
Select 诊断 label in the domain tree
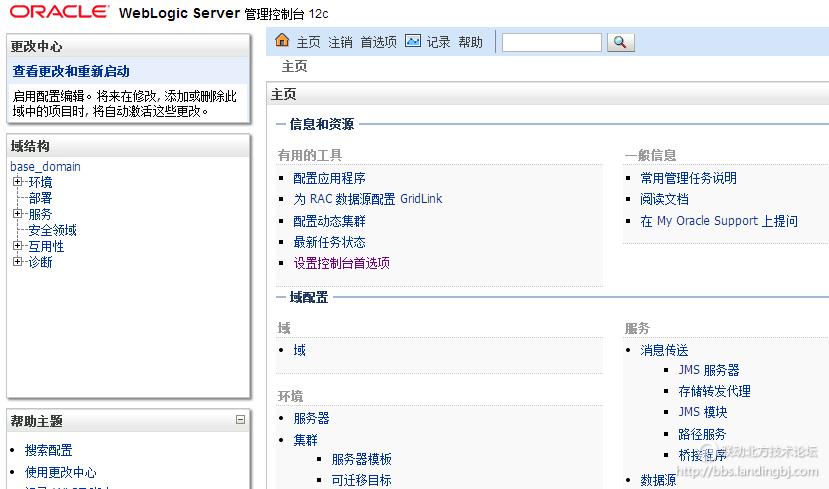click(x=41, y=262)
